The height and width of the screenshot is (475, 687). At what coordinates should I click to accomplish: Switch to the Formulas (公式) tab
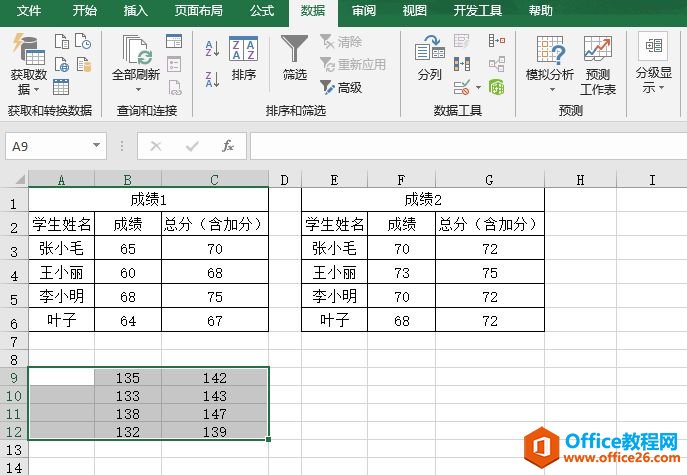[x=262, y=11]
